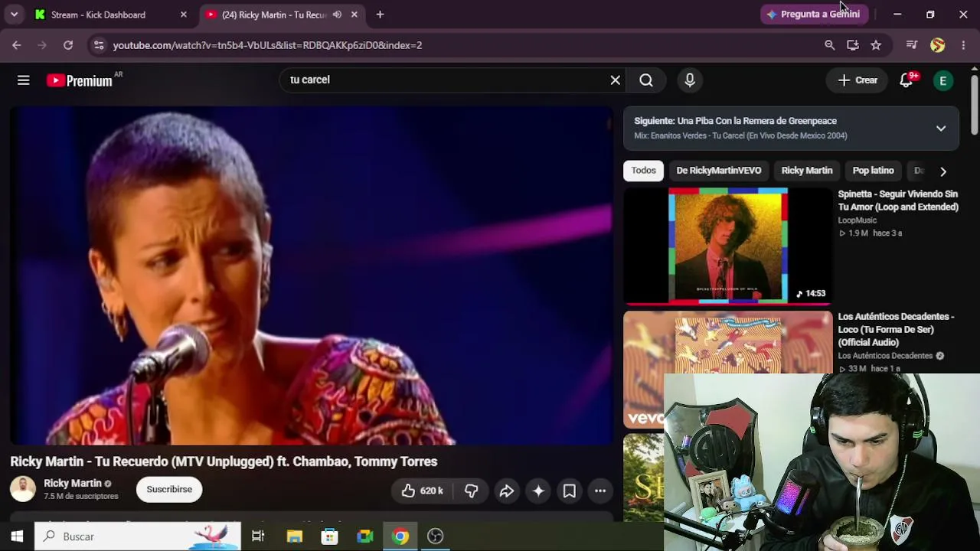The height and width of the screenshot is (551, 980).
Task: Open YouTube notifications bell
Action: (x=907, y=80)
